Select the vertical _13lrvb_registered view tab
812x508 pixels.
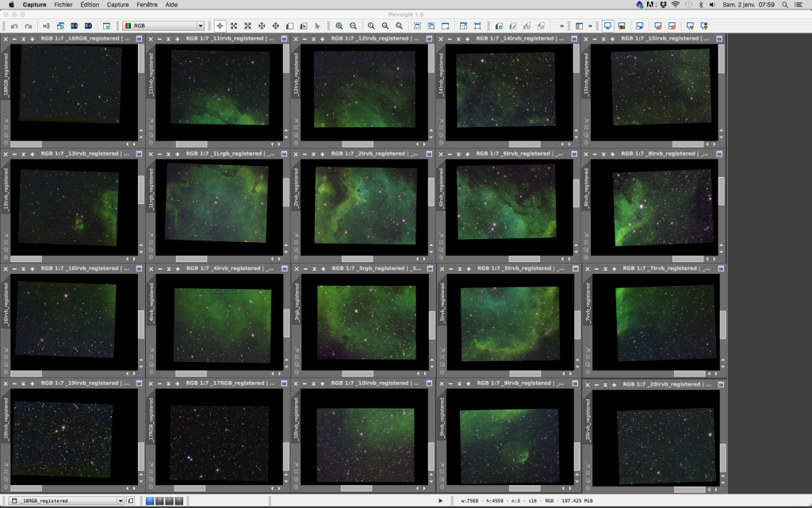tap(6, 189)
